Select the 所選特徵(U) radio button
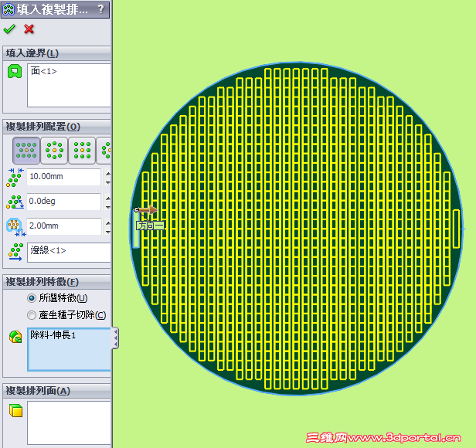This screenshot has height=448, width=476. (x=31, y=298)
